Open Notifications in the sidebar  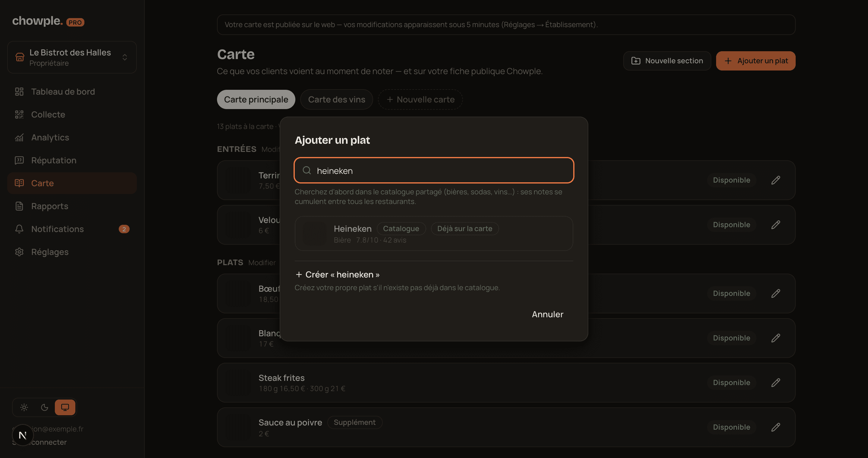pyautogui.click(x=72, y=229)
